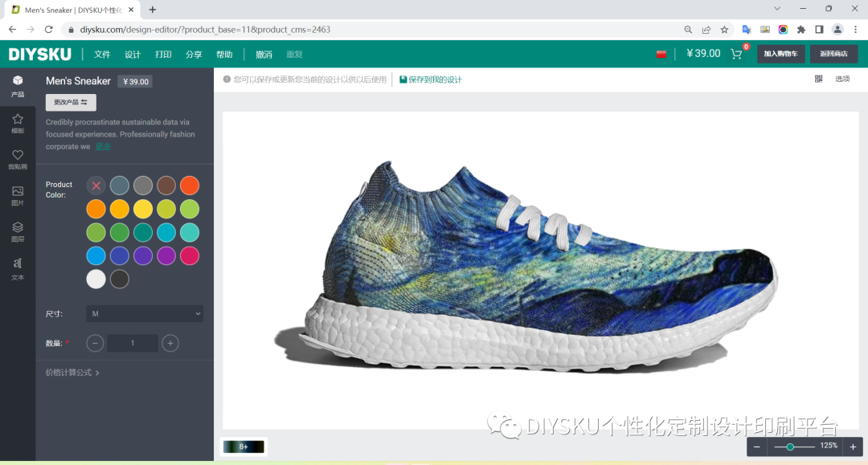Toggle the browser side panel
This screenshot has height=465, width=868.
pos(819,30)
